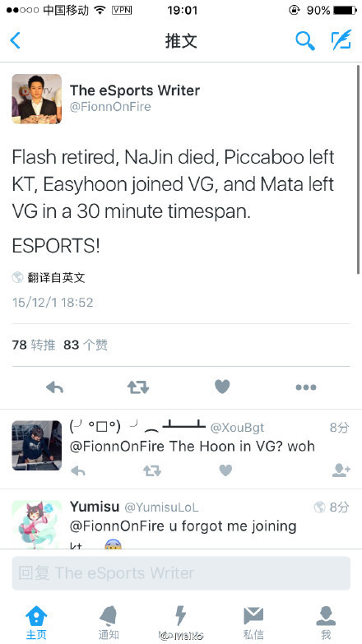Viewport: 362px width, 644px height.
Task: Open The eSports Writer profile picture
Action: [36, 99]
